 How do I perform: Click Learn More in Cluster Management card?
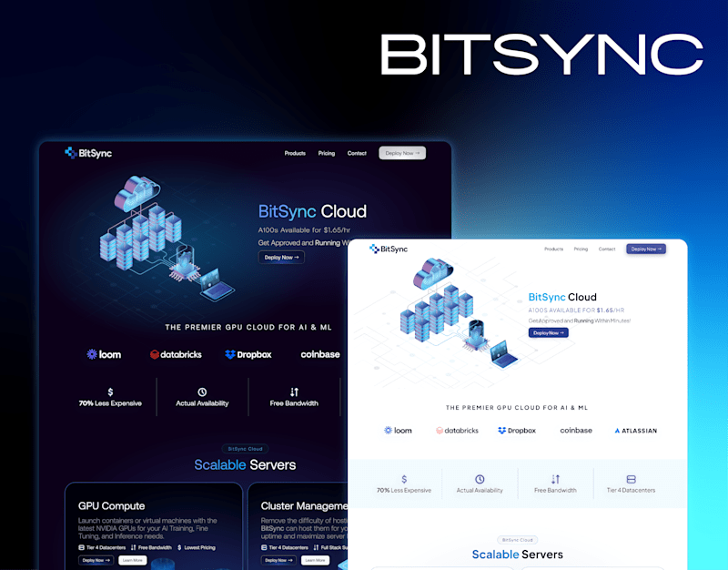[x=315, y=560]
